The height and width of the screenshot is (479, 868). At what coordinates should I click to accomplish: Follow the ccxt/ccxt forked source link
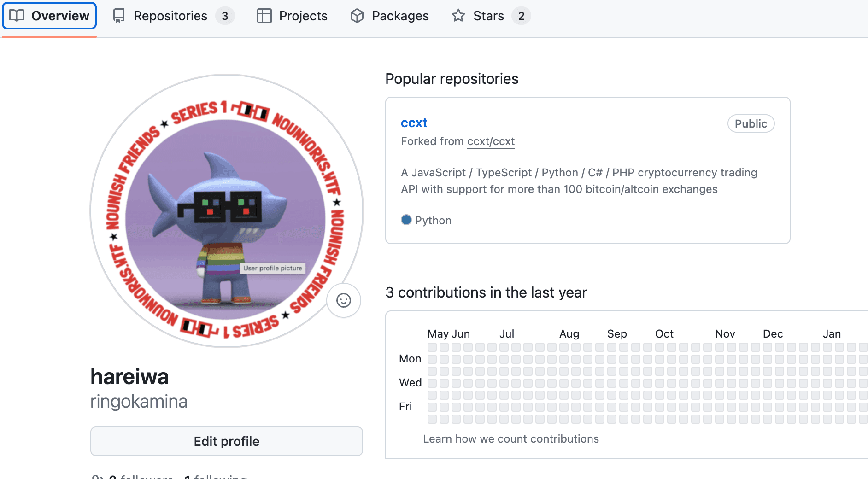(491, 141)
